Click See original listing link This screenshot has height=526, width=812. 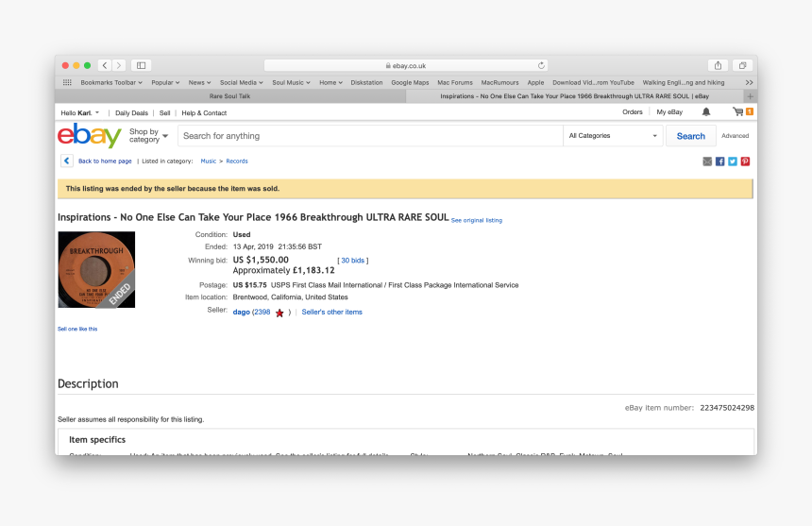pyautogui.click(x=477, y=220)
